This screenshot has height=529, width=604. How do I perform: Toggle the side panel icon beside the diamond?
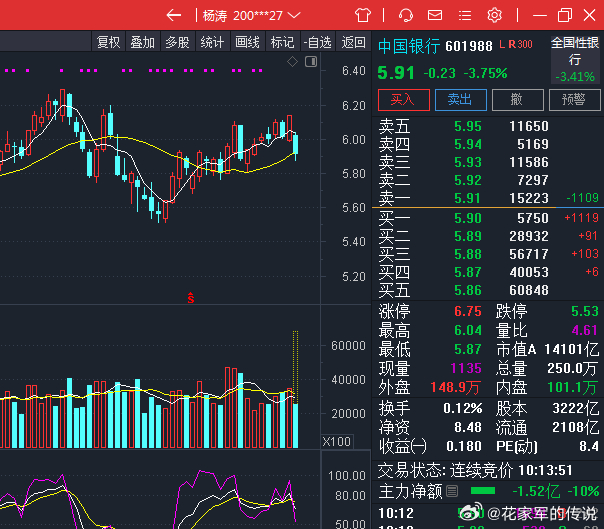(x=311, y=61)
